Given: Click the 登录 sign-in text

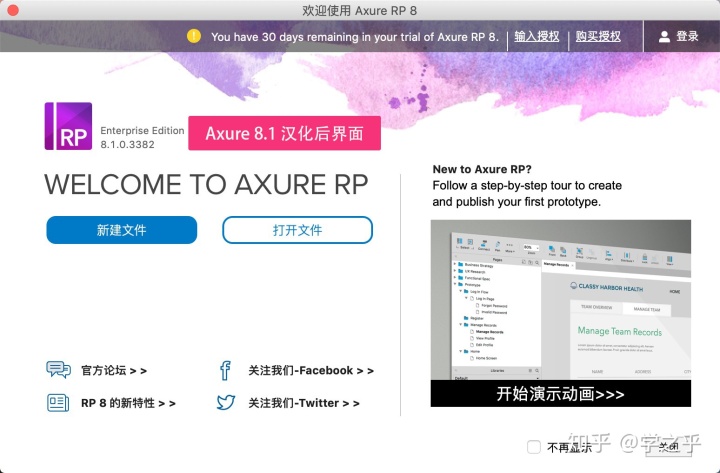Looking at the screenshot, I should pyautogui.click(x=687, y=37).
